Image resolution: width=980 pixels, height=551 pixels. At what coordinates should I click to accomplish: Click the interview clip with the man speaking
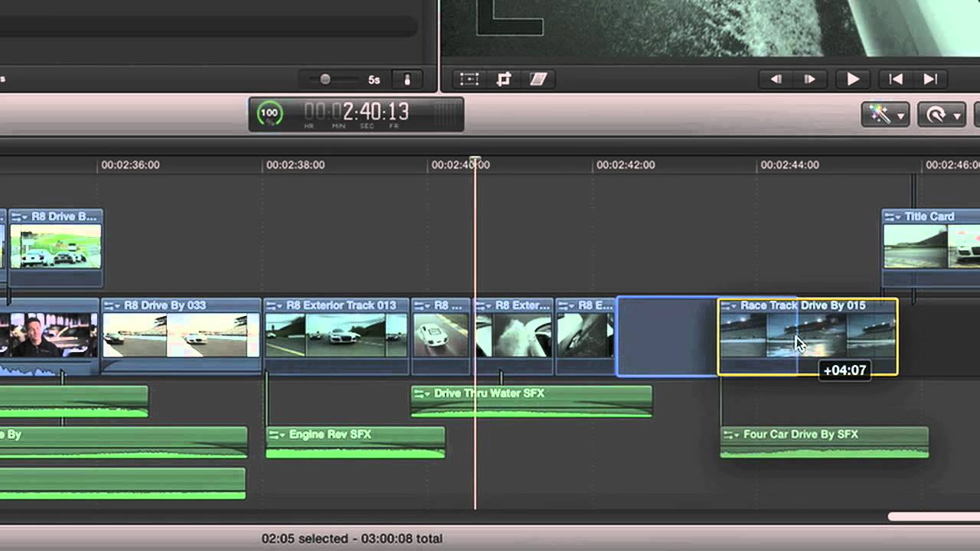tap(49, 335)
